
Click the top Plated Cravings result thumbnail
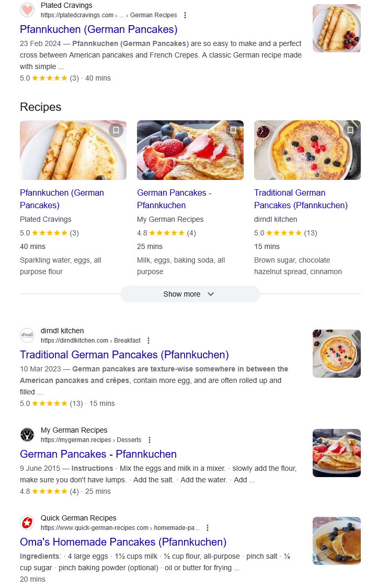[x=336, y=28]
